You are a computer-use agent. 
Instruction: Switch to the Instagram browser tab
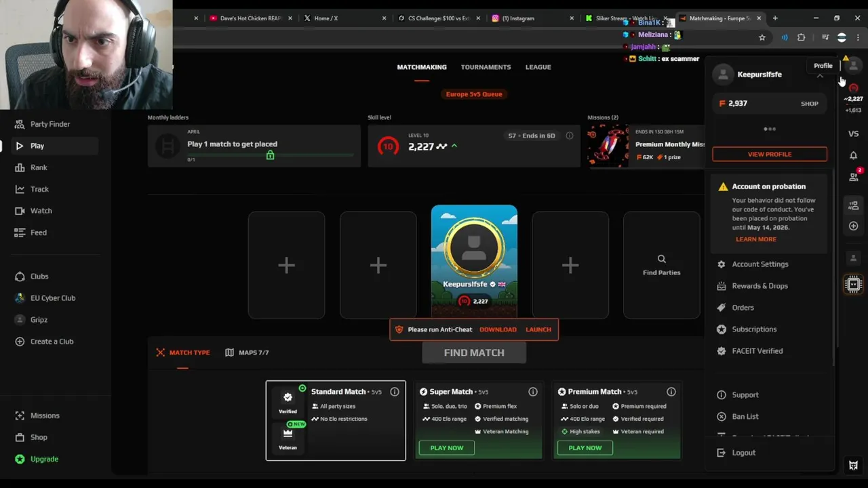pyautogui.click(x=533, y=18)
